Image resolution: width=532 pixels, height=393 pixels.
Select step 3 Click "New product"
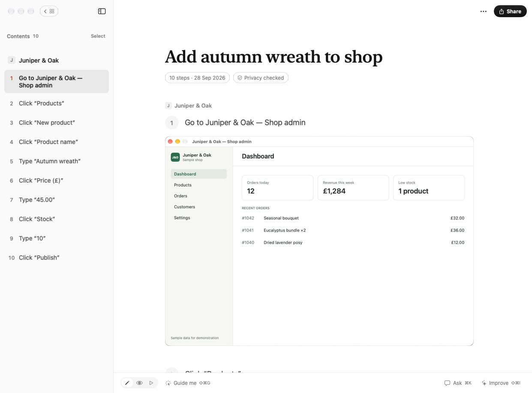pos(57,123)
